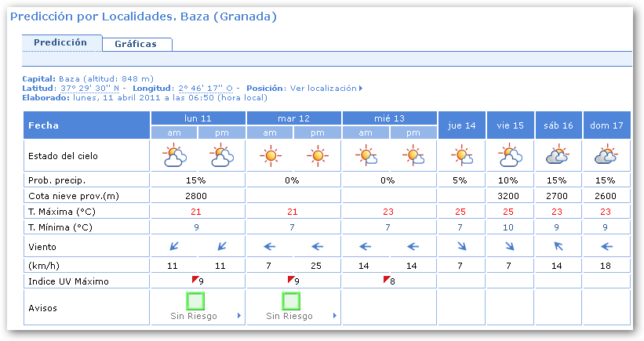The height and width of the screenshot is (341, 644).
Task: Click Wednesday afternoon sun with cloud icon
Action: coord(413,156)
